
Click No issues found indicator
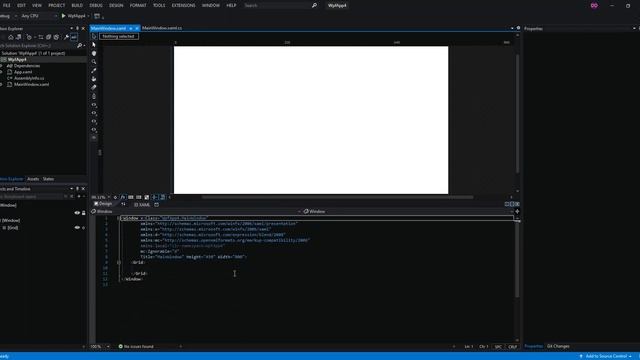(136, 347)
